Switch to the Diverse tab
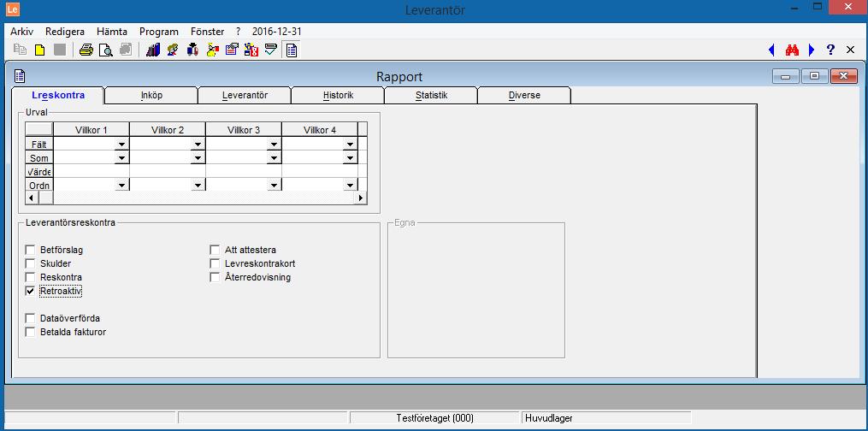Screen dimensions: 868x431 (524, 95)
